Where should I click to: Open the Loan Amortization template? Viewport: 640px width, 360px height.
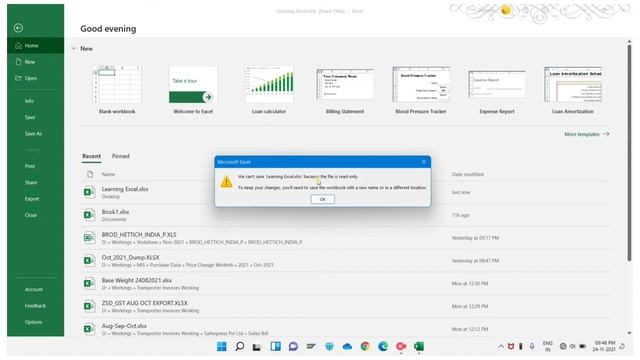(x=573, y=89)
